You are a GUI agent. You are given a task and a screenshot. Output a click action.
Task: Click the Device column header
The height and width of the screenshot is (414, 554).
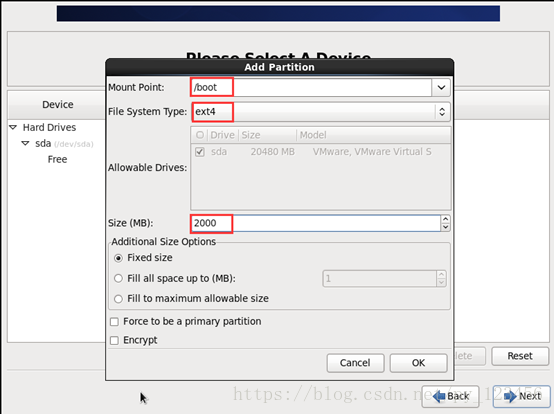(58, 105)
